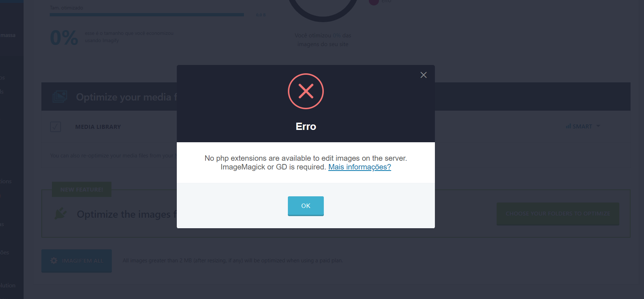Click the OK button in the Erro dialog
This screenshot has height=299, width=644.
(306, 206)
